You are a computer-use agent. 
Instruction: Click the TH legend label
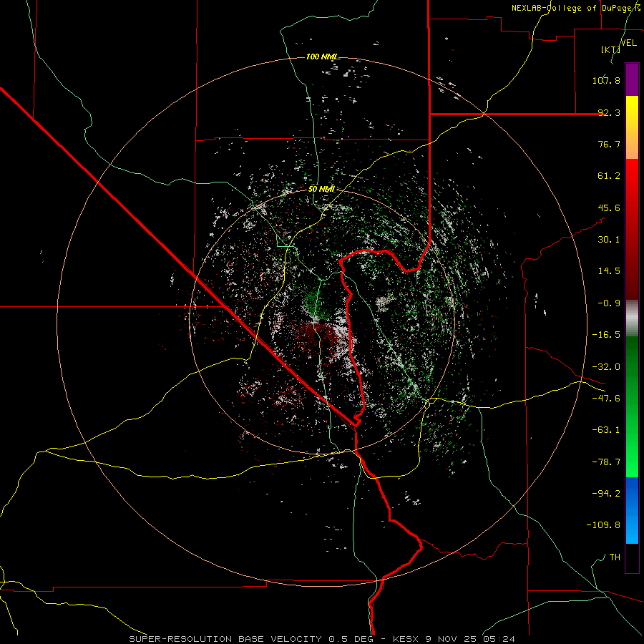click(615, 557)
